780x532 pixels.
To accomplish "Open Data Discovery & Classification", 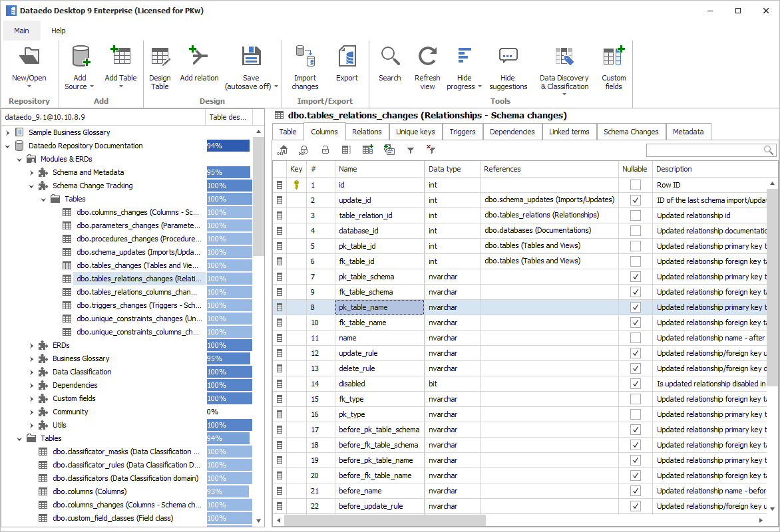I will (564, 63).
